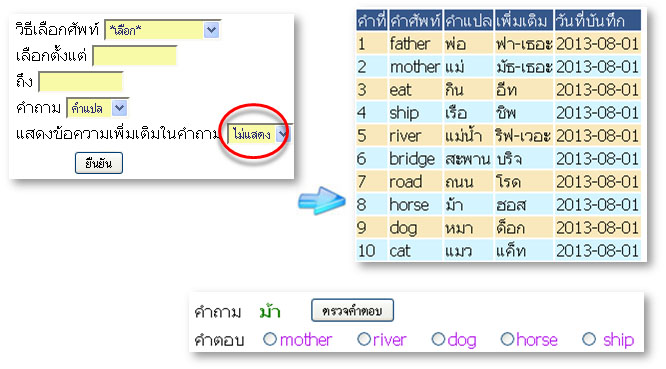Click the blue right-pointing arrow graphic
Viewport: 666px width, 369px height.
tap(322, 200)
